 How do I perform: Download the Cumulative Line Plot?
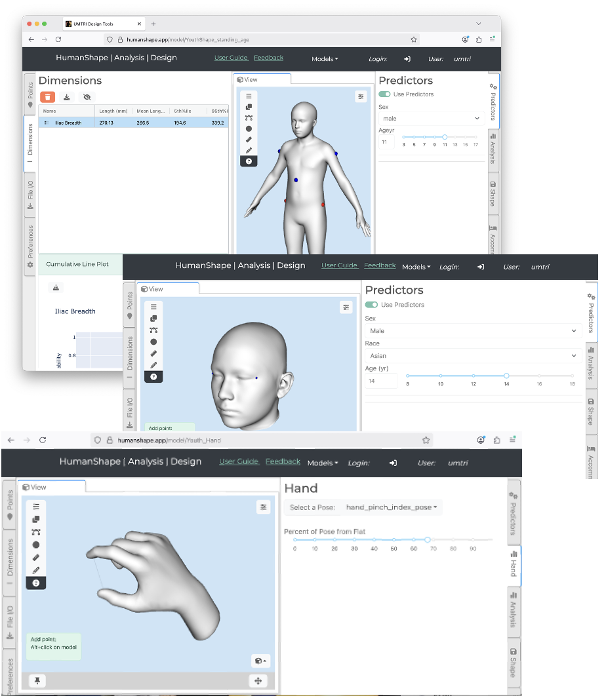click(56, 288)
